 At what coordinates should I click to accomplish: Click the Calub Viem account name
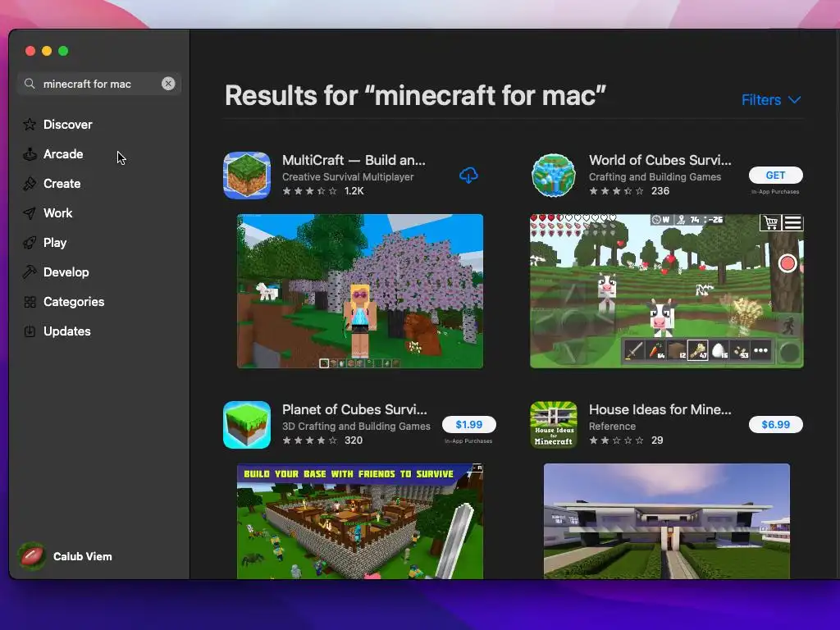coord(83,557)
